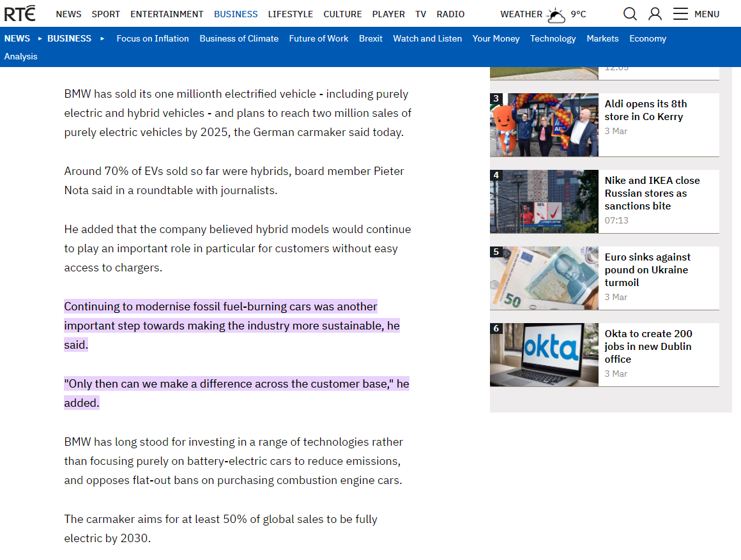Click the highlighted 'Only then can we make' quote
Viewport: 741px width, 560px height.
coord(237,393)
